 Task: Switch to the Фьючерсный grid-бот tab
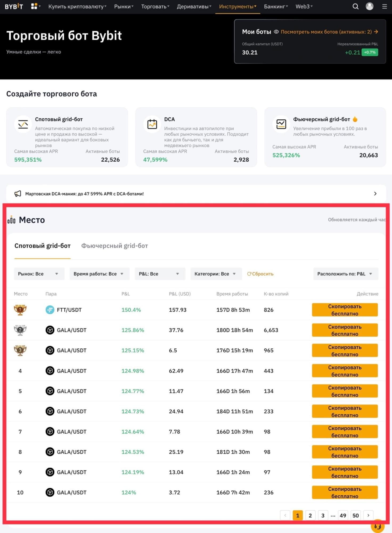point(115,246)
